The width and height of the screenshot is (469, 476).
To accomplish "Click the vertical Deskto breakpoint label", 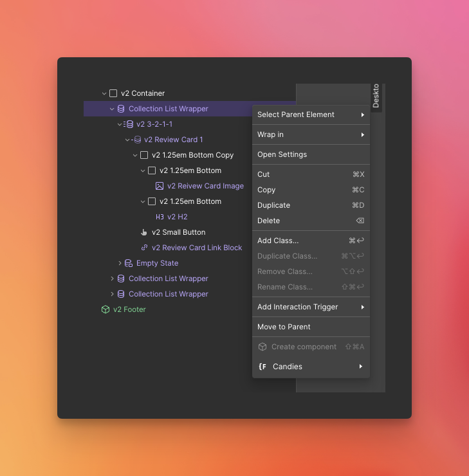I will pos(376,96).
